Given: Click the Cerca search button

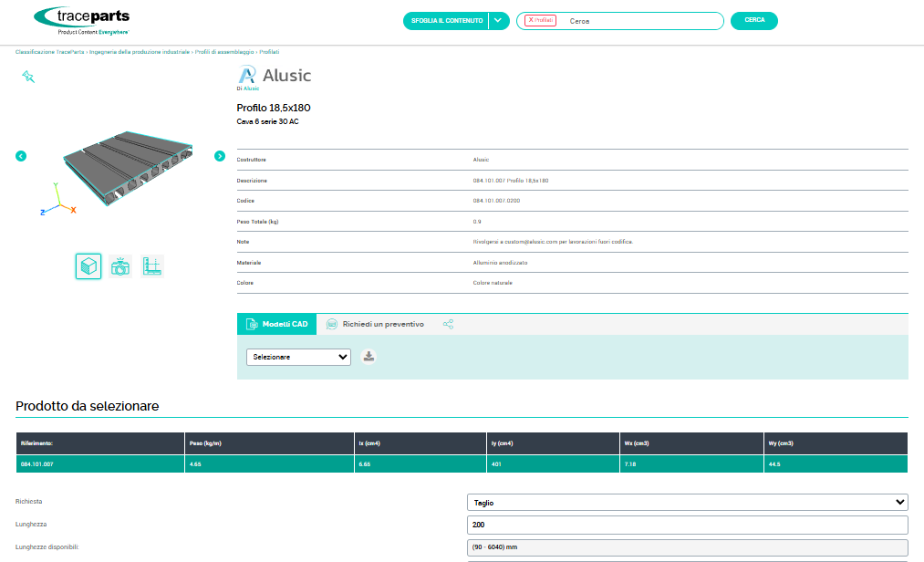Looking at the screenshot, I should tap(754, 21).
